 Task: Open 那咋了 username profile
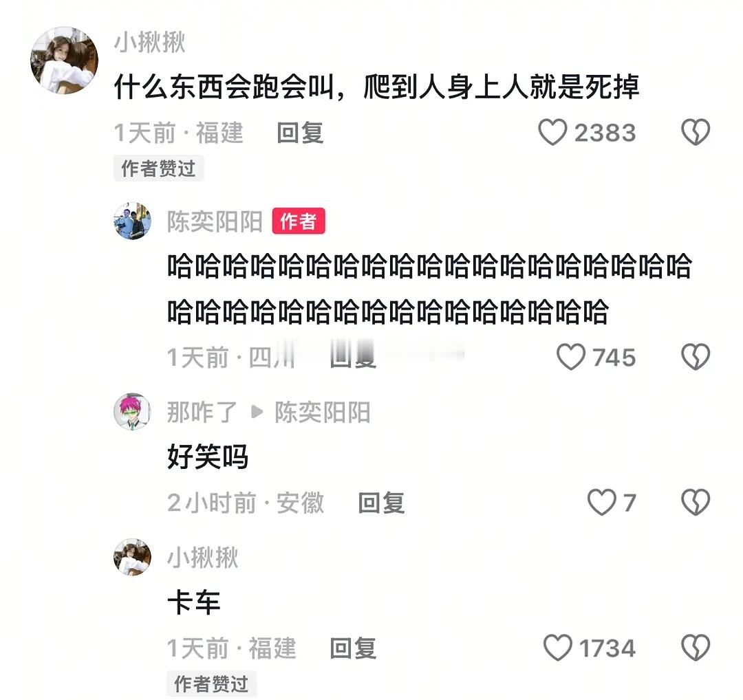202,412
